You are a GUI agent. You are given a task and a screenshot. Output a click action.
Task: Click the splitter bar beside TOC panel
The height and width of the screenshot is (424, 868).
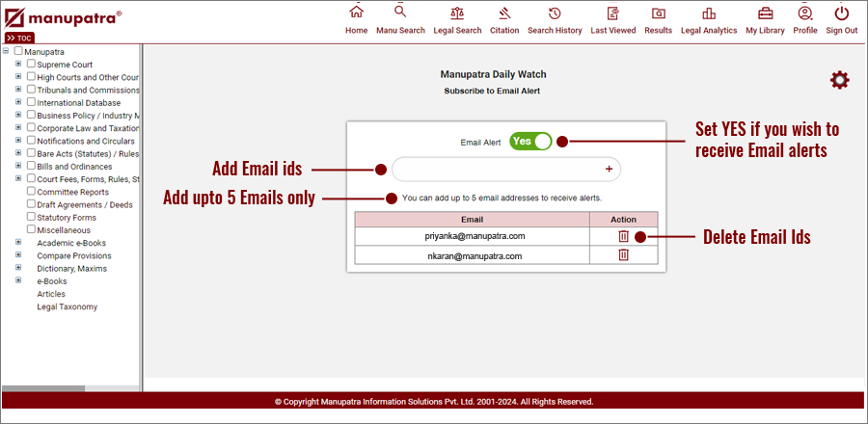141,217
